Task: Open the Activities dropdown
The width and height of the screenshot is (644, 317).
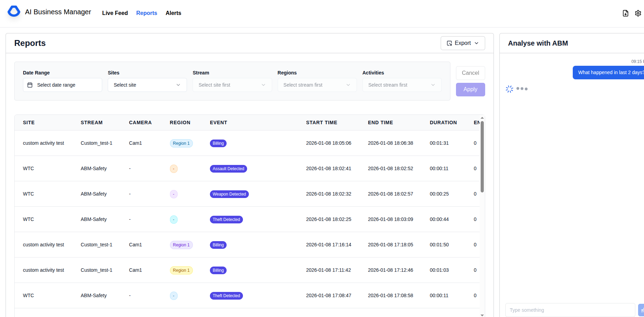Action: click(x=401, y=85)
